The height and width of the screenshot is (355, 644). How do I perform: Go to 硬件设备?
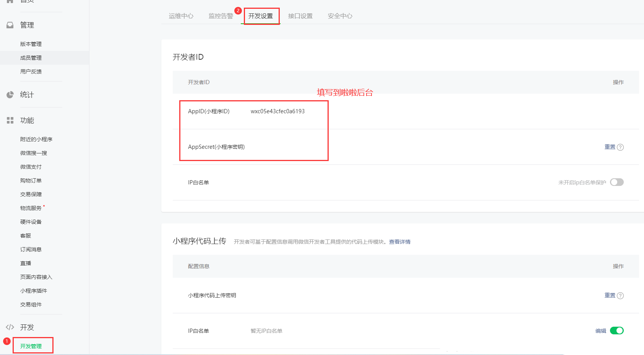click(x=31, y=222)
